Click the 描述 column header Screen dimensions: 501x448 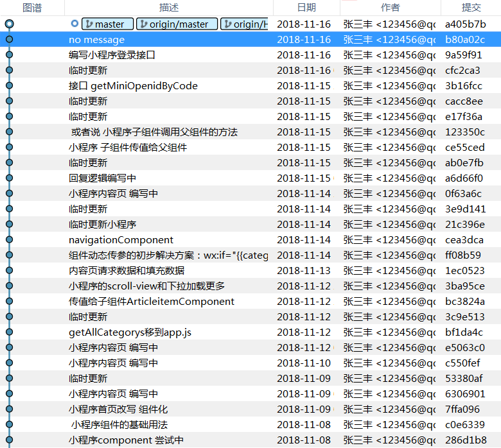pyautogui.click(x=169, y=8)
